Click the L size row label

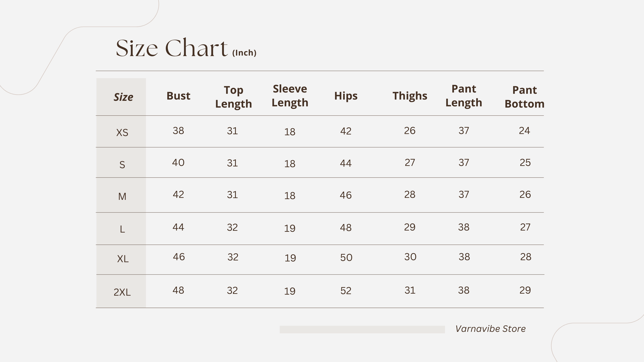(122, 229)
